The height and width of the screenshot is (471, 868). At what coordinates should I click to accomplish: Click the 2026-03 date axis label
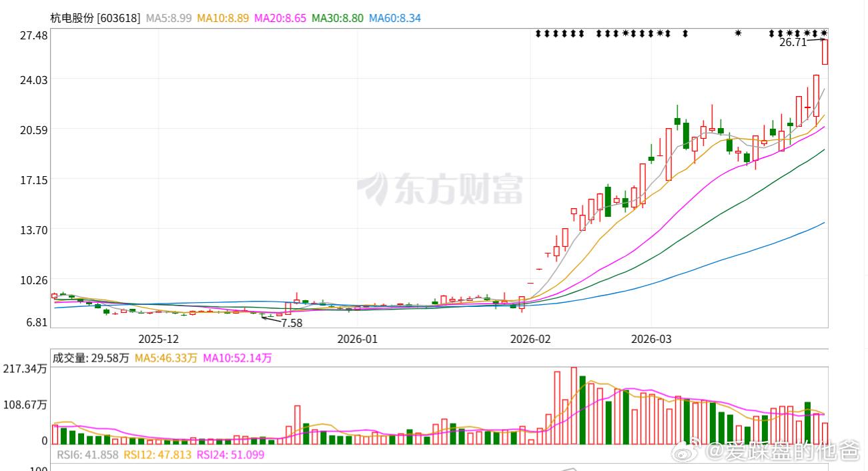coord(652,338)
